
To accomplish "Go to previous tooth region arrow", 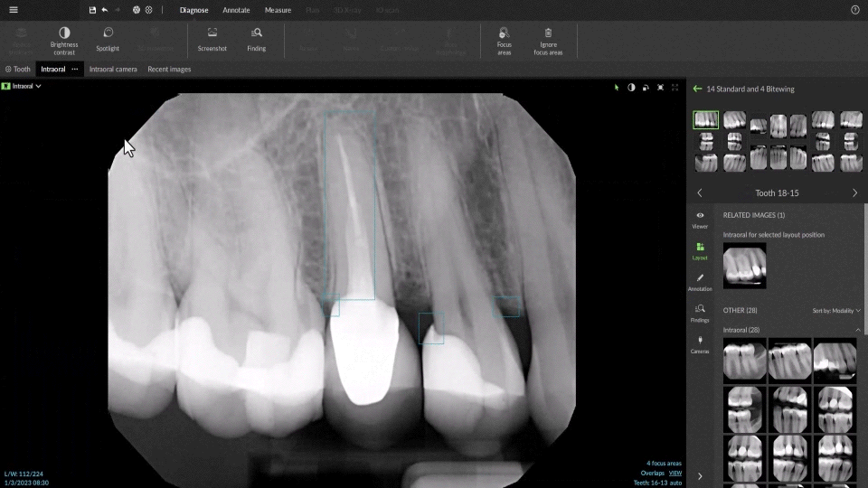I will tap(700, 193).
